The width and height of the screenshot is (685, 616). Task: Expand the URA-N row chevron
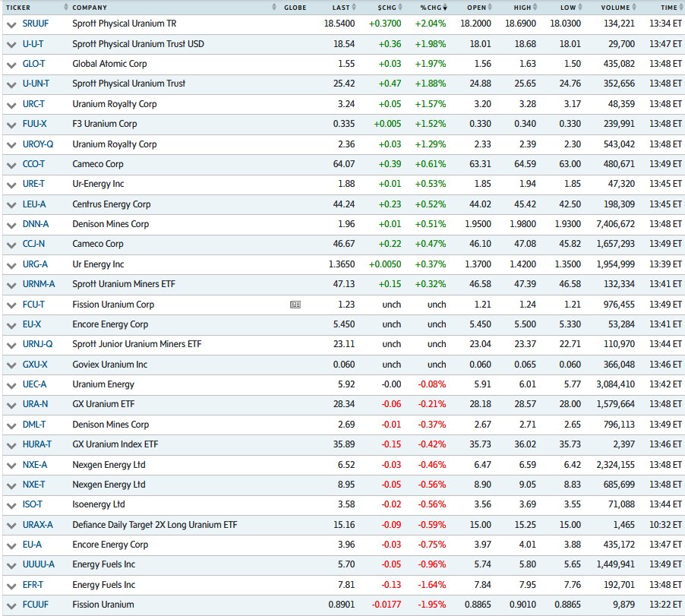point(11,406)
